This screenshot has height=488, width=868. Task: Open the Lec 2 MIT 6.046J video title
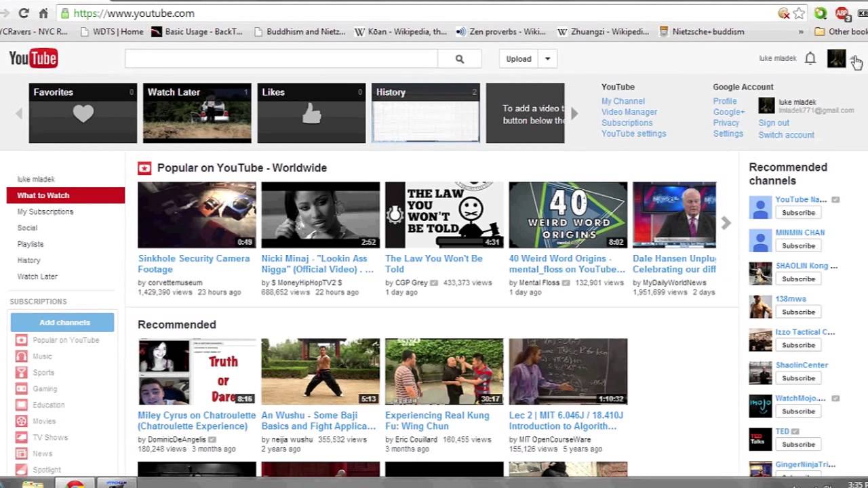566,420
